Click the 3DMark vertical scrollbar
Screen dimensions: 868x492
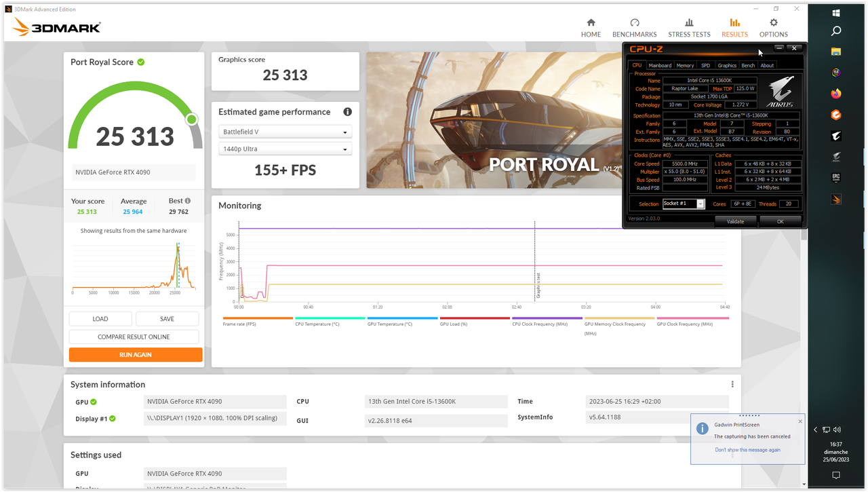[804, 234]
